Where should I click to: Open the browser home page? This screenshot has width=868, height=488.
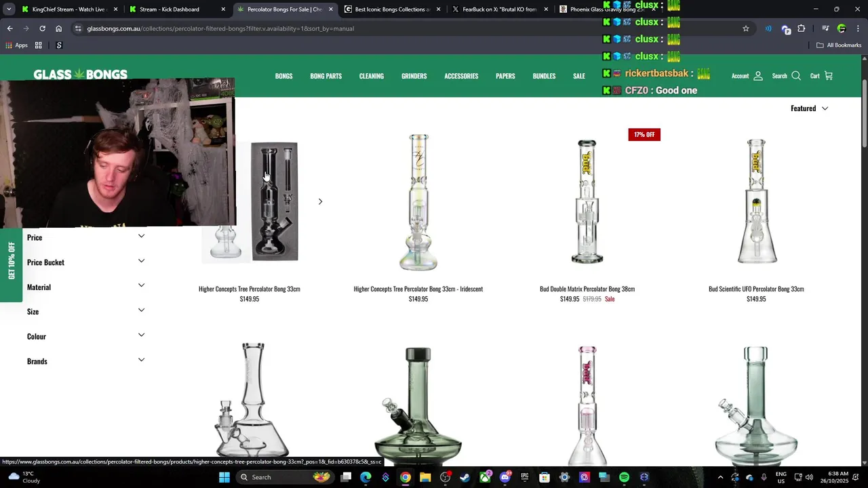tap(58, 28)
